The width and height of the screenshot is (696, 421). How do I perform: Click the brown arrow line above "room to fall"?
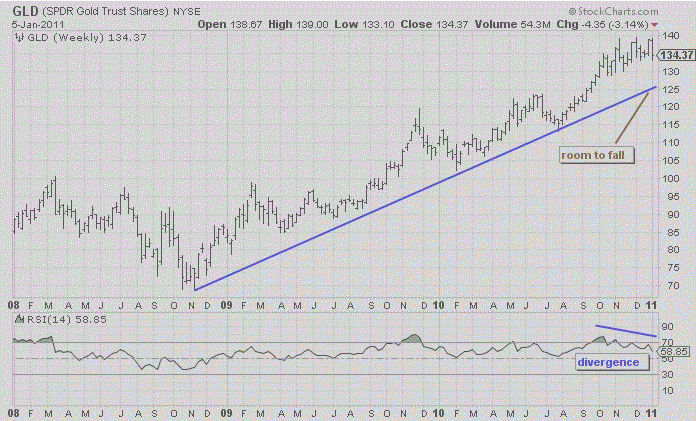coord(632,118)
